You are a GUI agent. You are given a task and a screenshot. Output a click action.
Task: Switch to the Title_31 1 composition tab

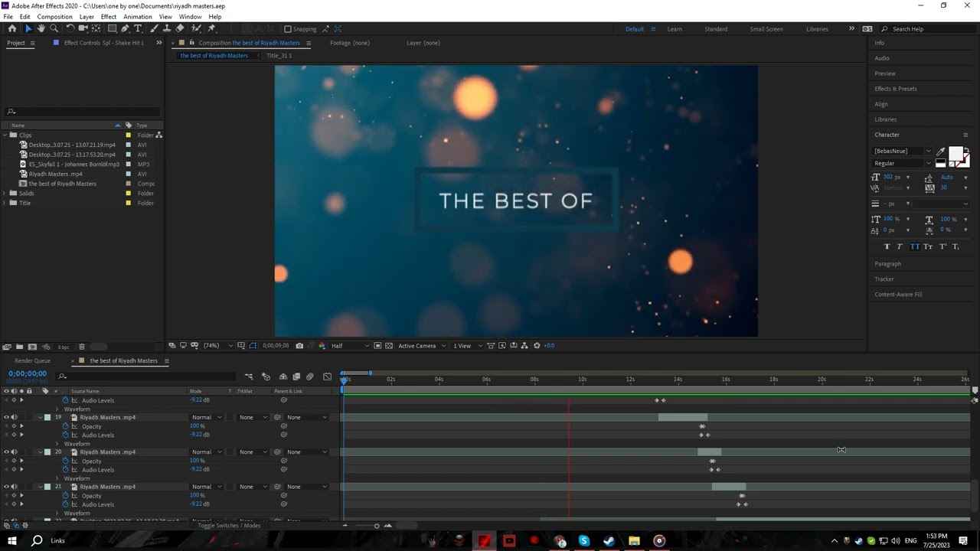click(279, 56)
